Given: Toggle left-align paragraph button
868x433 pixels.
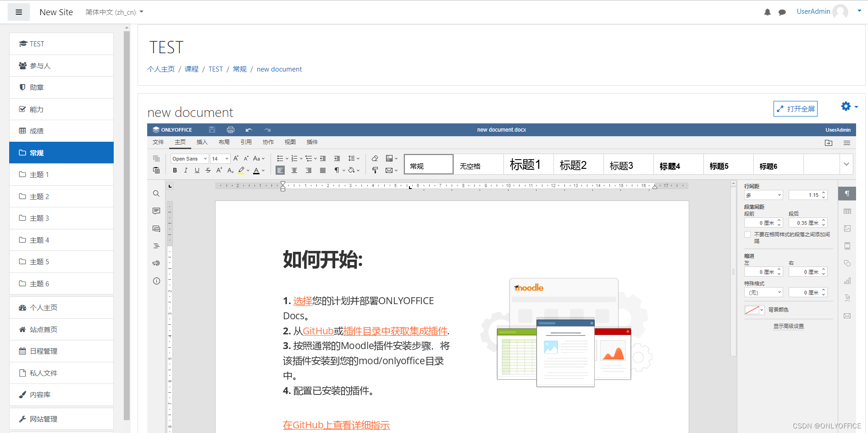Looking at the screenshot, I should pos(280,170).
